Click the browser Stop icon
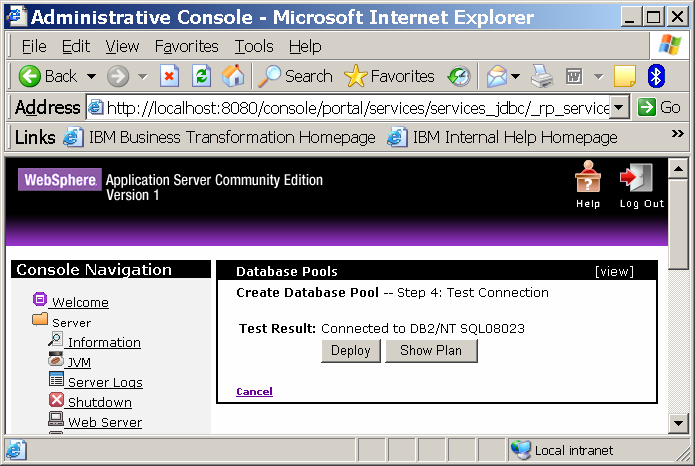This screenshot has height=466, width=695. (x=169, y=76)
